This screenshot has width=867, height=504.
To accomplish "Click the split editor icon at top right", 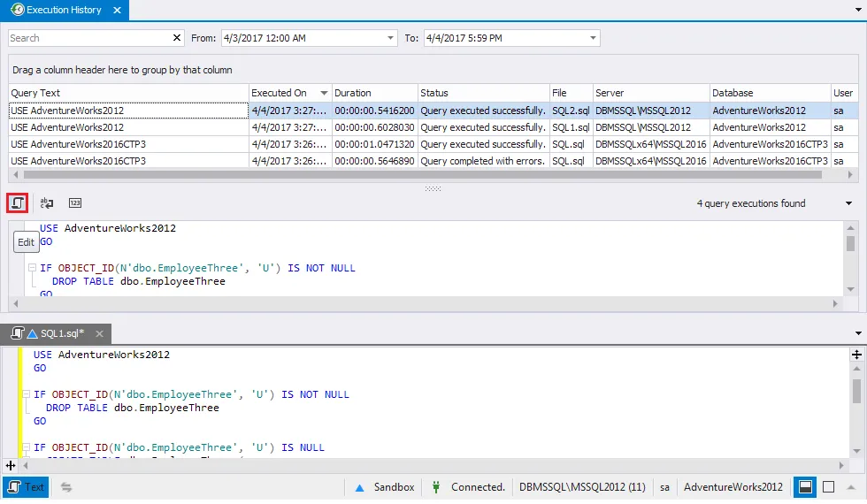I will 855,354.
